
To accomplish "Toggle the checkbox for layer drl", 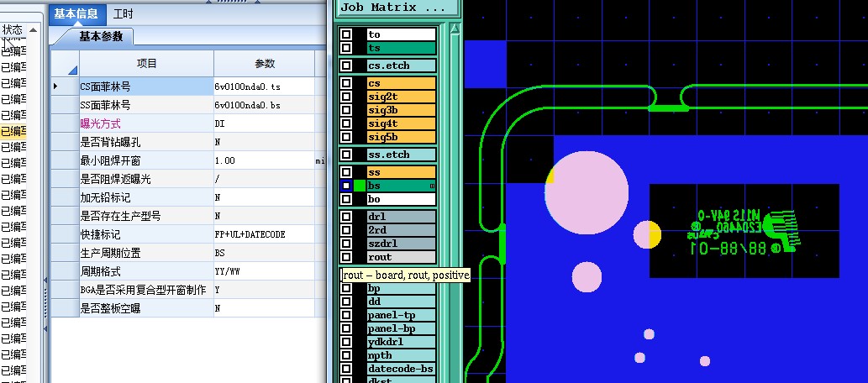I will coord(346,217).
